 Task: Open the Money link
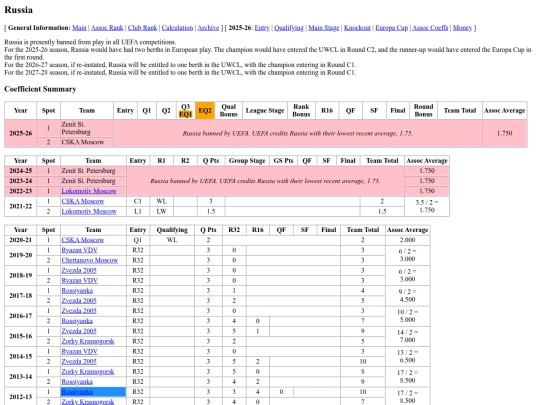click(x=462, y=28)
